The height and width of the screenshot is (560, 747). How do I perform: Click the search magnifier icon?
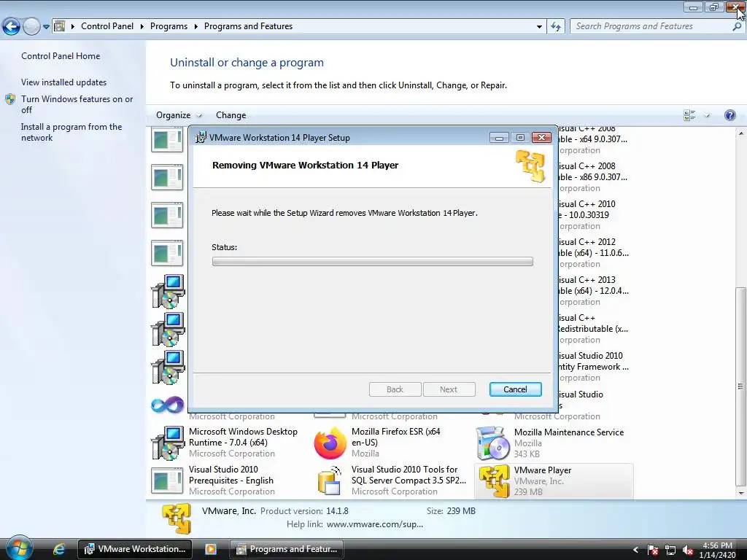tap(737, 27)
